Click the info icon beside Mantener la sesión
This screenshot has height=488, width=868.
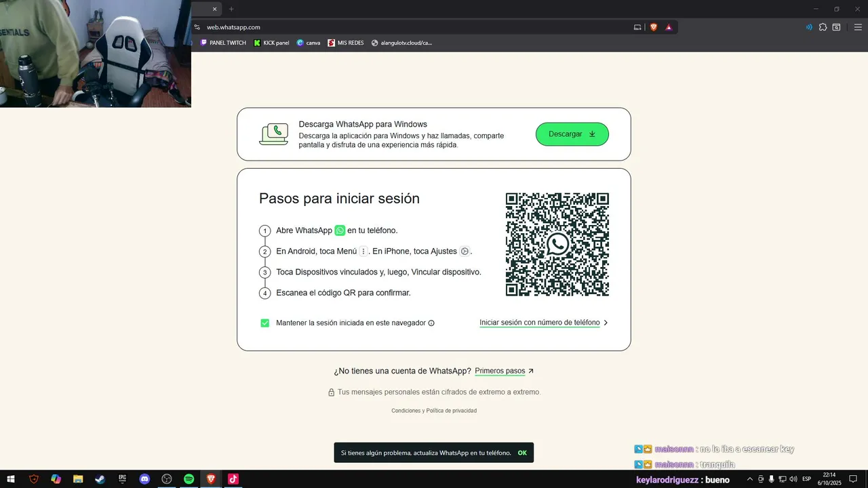click(x=431, y=323)
